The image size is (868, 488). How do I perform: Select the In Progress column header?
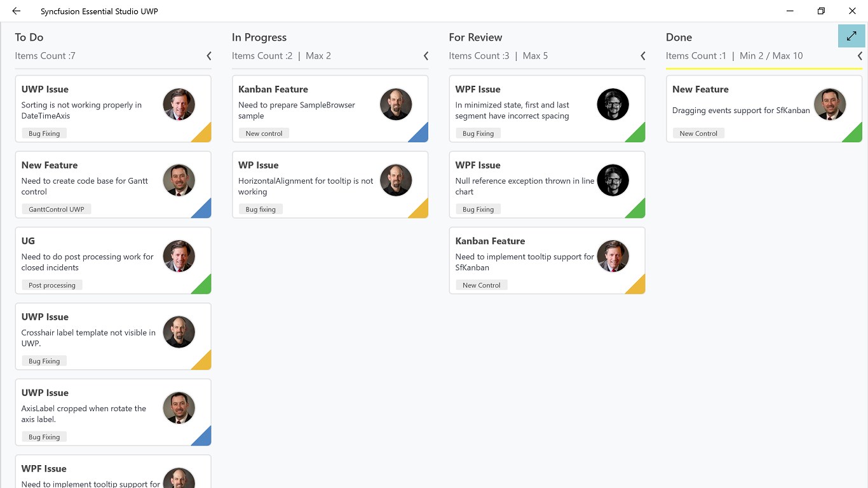tap(259, 37)
